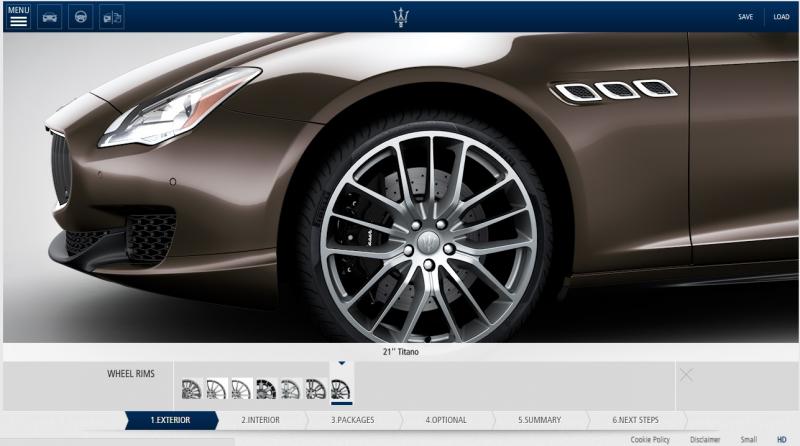Image resolution: width=800 pixels, height=446 pixels.
Task: Jump to the 5.SUMMARY step
Action: 539,420
